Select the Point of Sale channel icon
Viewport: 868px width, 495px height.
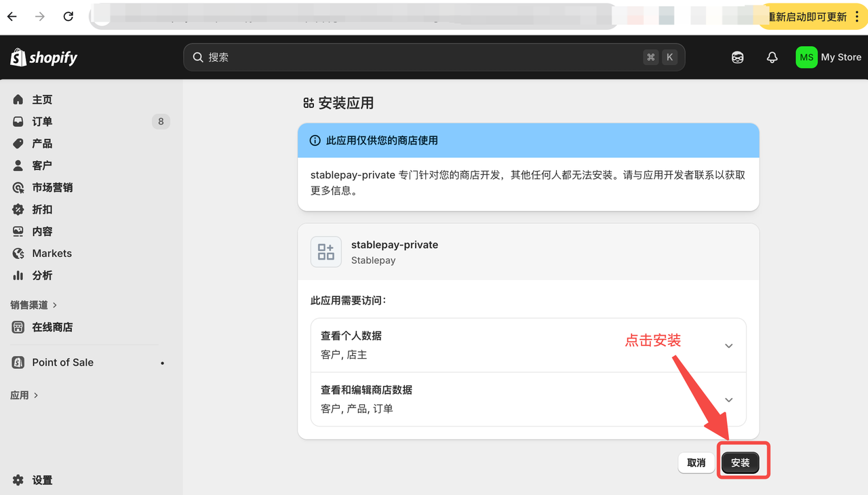click(17, 362)
